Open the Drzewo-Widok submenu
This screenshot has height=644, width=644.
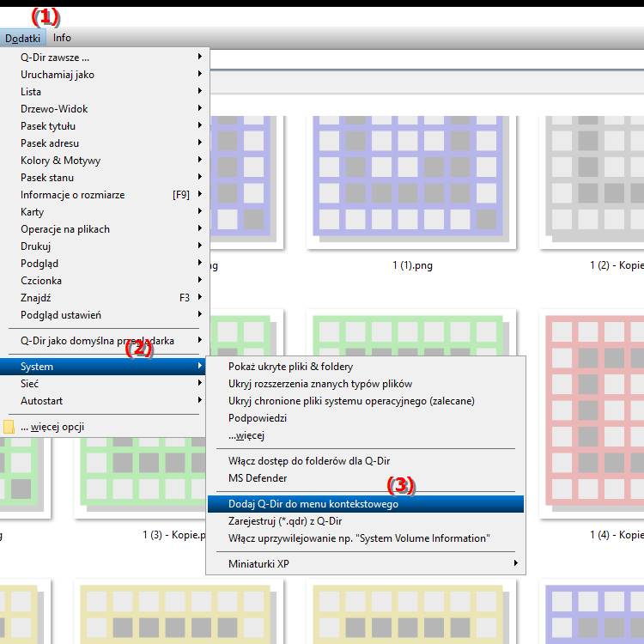point(105,109)
